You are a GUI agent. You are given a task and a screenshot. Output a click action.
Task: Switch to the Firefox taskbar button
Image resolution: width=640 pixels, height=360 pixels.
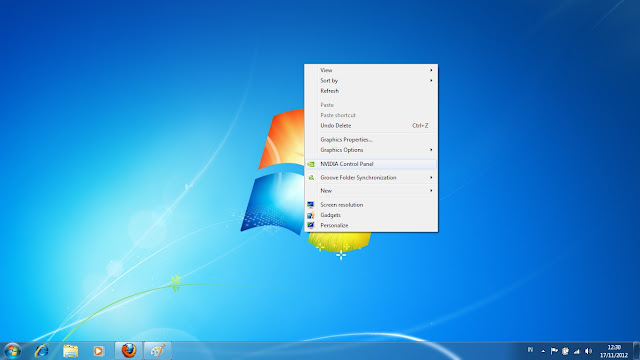pyautogui.click(x=129, y=351)
